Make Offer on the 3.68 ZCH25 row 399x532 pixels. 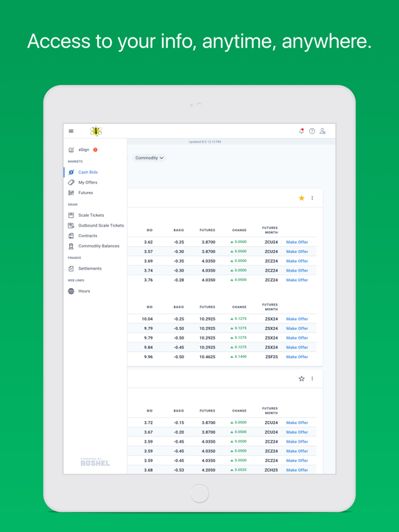tap(297, 470)
